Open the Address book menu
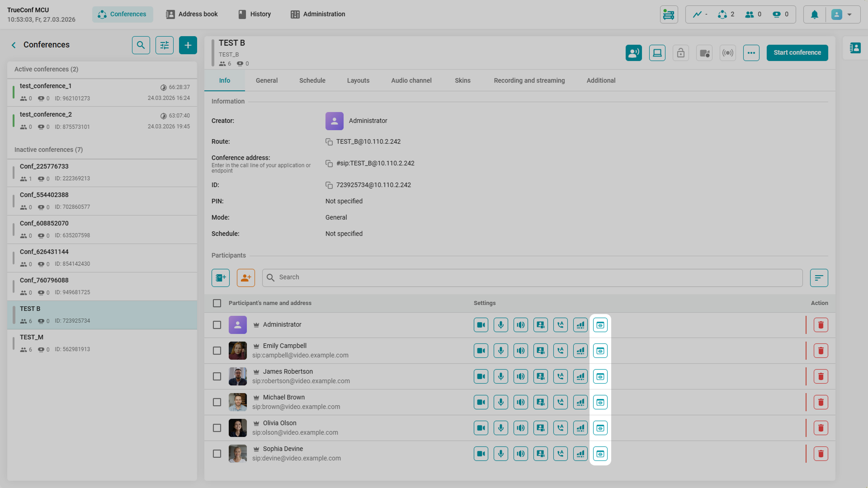This screenshot has height=488, width=868. click(x=192, y=14)
